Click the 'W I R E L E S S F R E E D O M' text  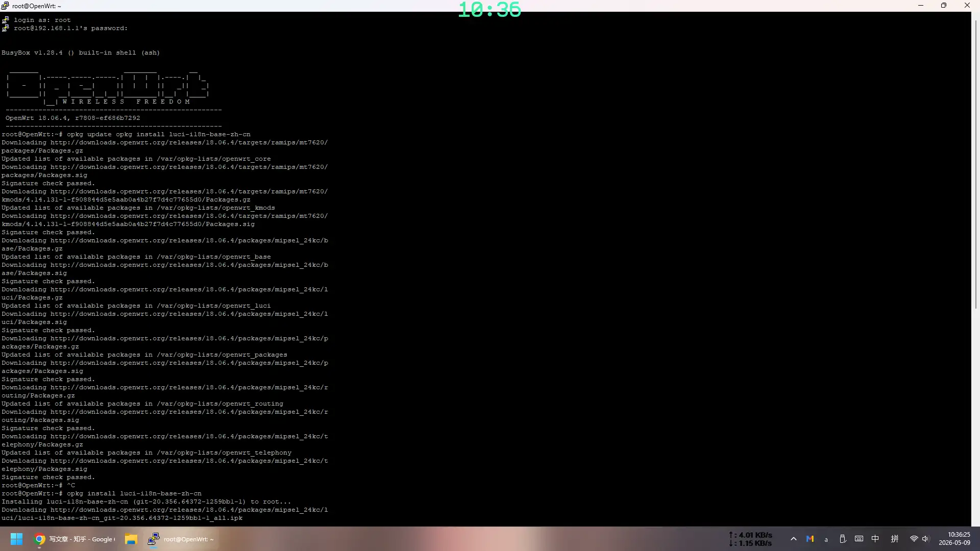126,102
